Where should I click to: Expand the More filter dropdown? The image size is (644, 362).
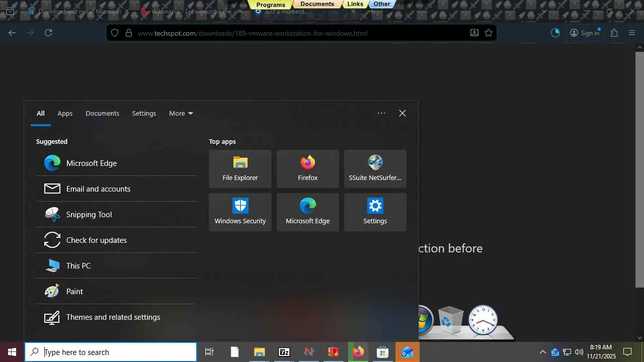click(x=181, y=113)
